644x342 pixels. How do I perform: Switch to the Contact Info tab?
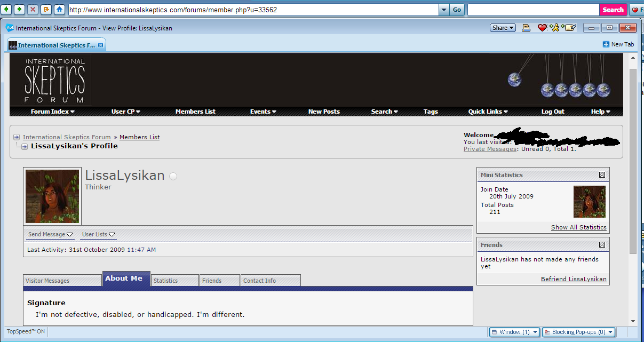(271, 280)
